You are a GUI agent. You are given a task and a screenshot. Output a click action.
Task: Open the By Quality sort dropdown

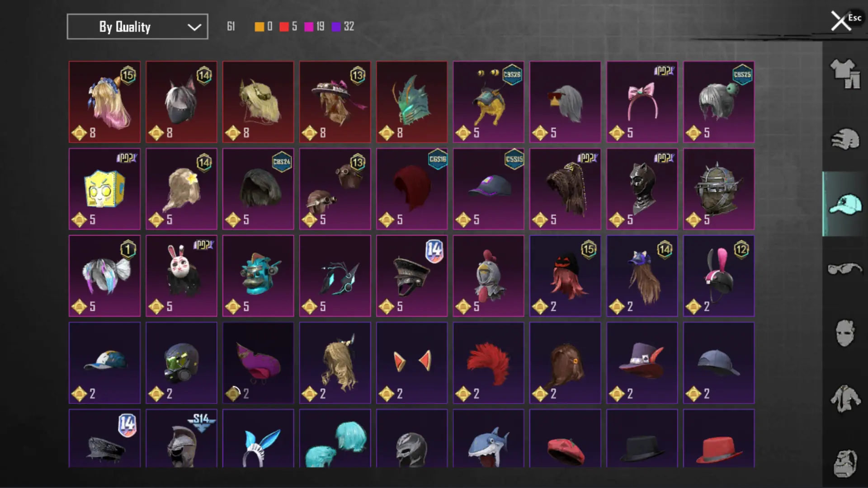click(137, 27)
